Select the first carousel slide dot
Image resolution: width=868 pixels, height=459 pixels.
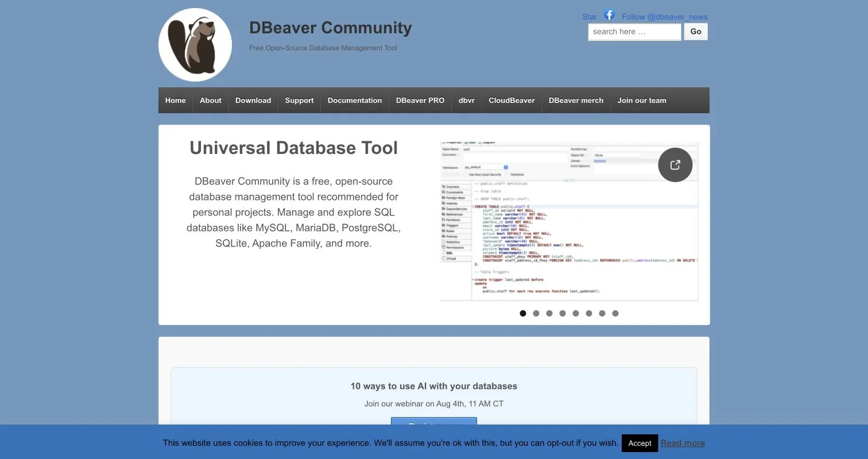523,313
